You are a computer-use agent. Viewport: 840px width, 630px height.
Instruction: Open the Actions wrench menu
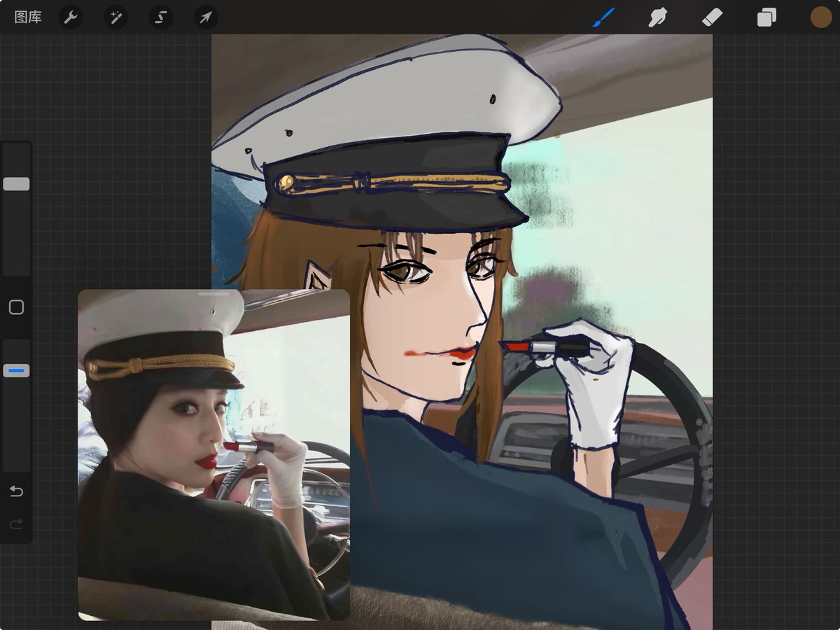point(71,17)
